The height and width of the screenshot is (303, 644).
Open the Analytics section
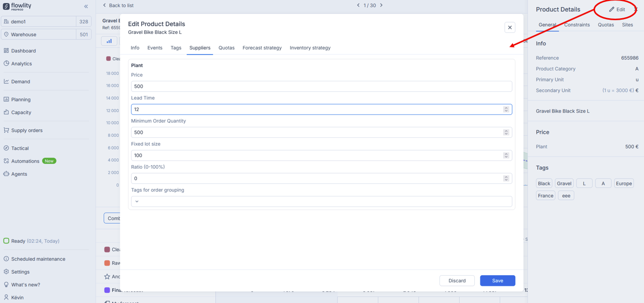point(21,64)
